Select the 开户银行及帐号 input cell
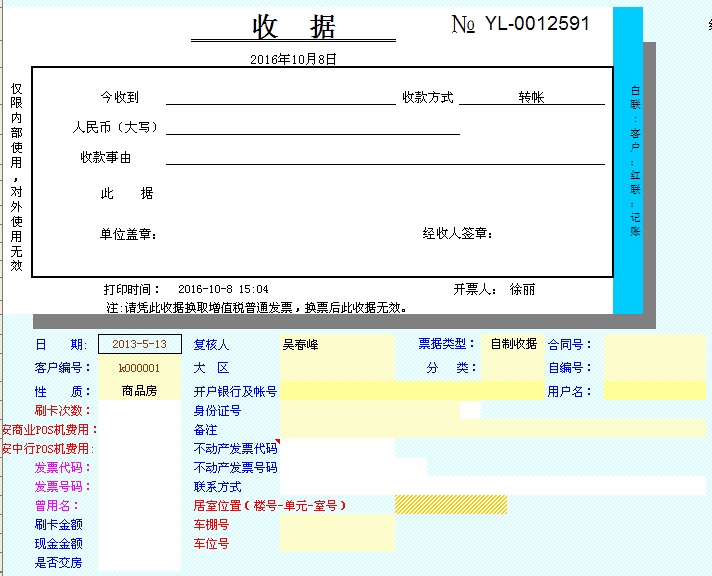The width and height of the screenshot is (712, 576). 410,391
